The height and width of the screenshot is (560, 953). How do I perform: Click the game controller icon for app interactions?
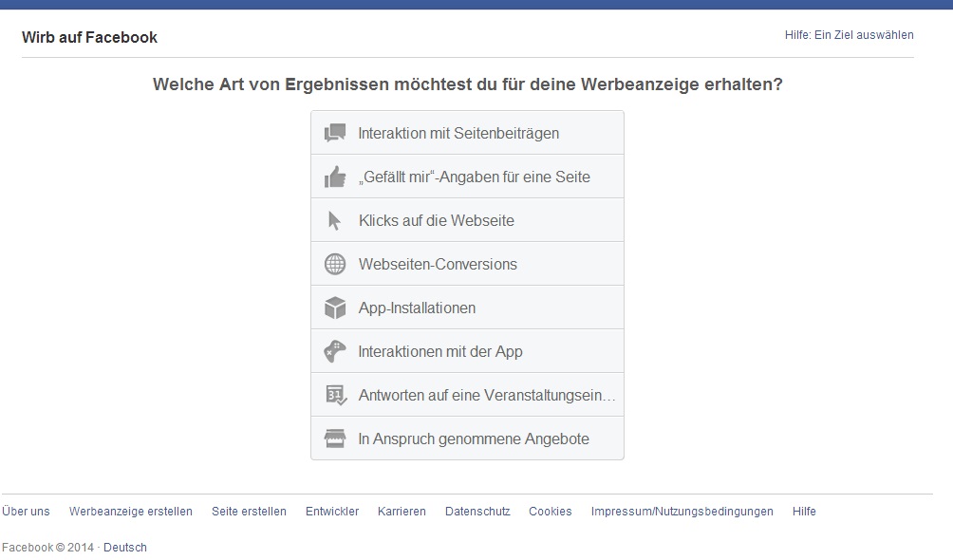click(x=335, y=351)
